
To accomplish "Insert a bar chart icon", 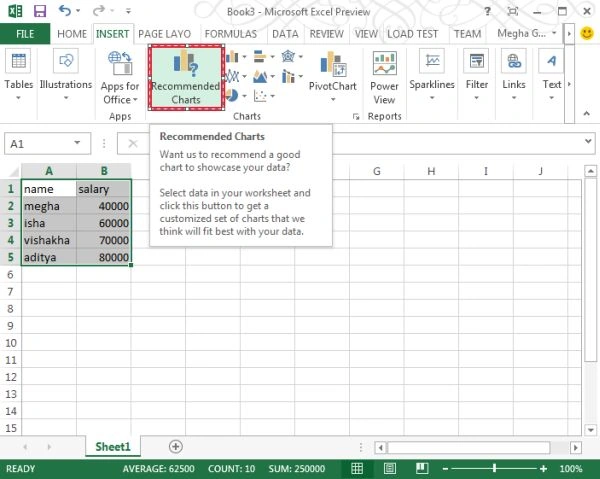I will 260,57.
